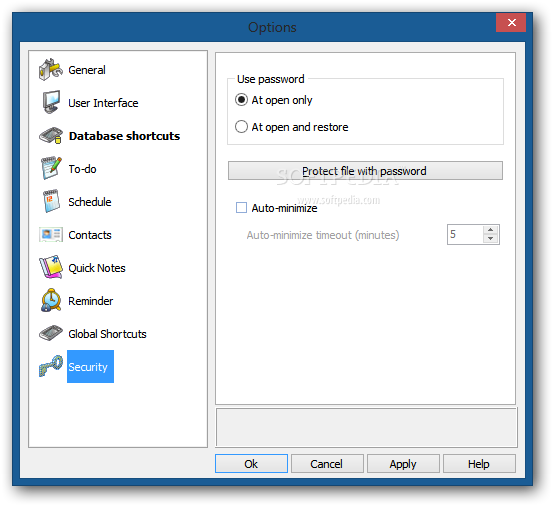Image resolution: width=553 pixels, height=506 pixels.
Task: Decrease the auto-minimize timeout value
Action: point(490,239)
